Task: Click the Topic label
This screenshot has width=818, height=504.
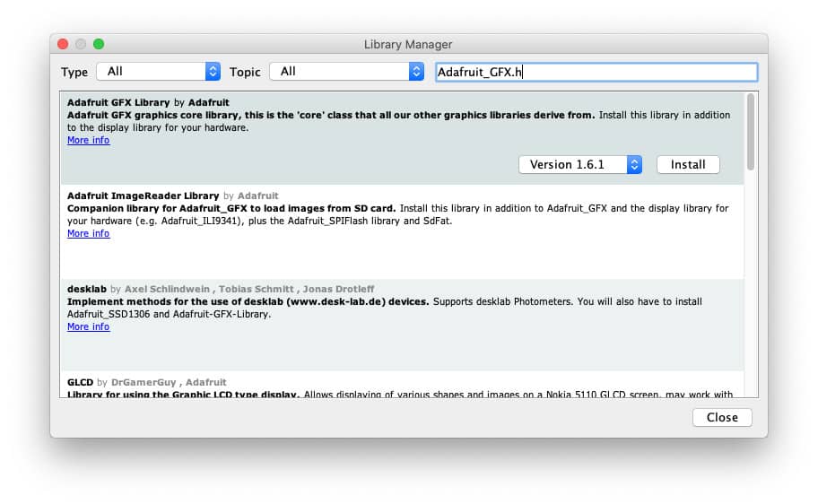Action: click(x=245, y=72)
